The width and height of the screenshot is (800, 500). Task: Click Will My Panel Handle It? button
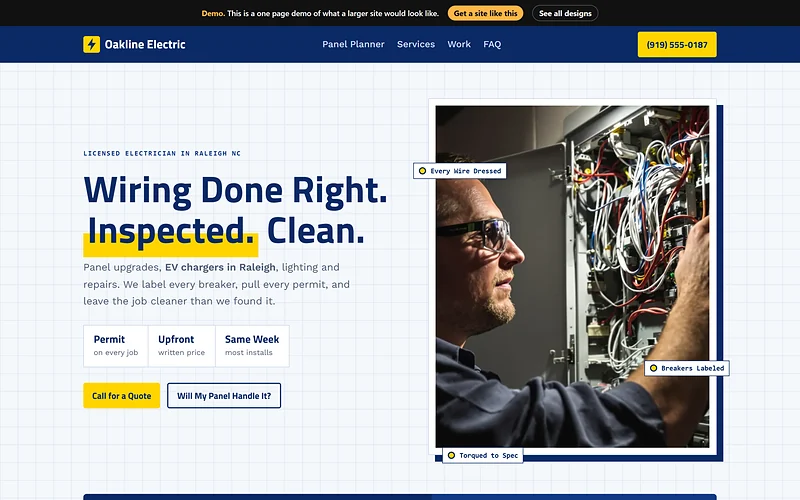click(x=224, y=395)
